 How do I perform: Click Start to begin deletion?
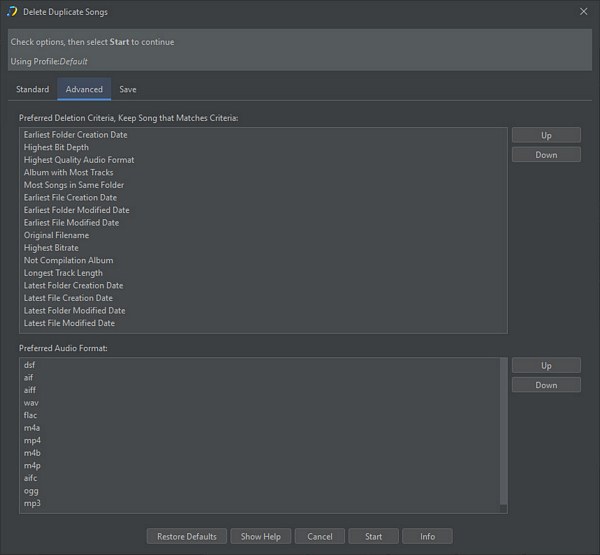pos(373,536)
